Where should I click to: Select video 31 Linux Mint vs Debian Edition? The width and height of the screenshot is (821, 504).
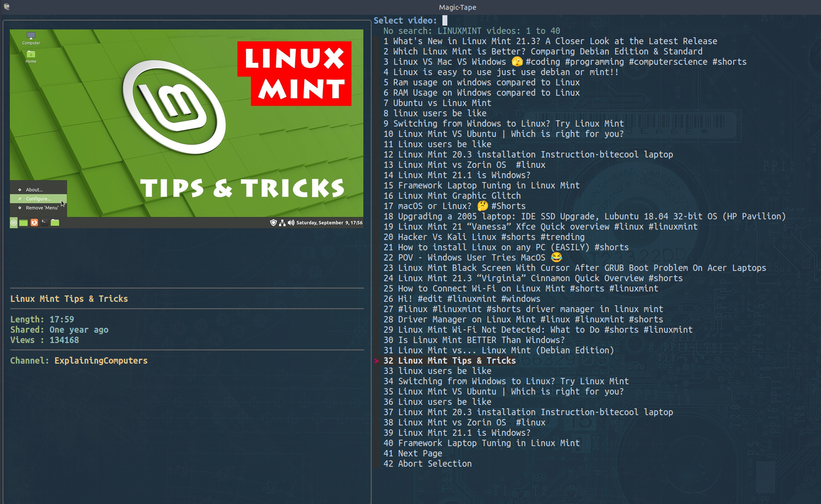click(498, 350)
